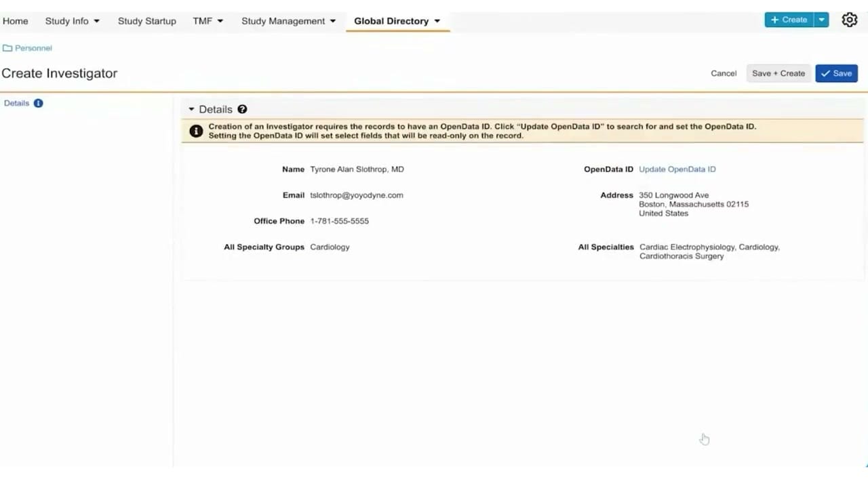868x488 pixels.
Task: Expand the Global Directory menu arrow
Action: click(437, 21)
